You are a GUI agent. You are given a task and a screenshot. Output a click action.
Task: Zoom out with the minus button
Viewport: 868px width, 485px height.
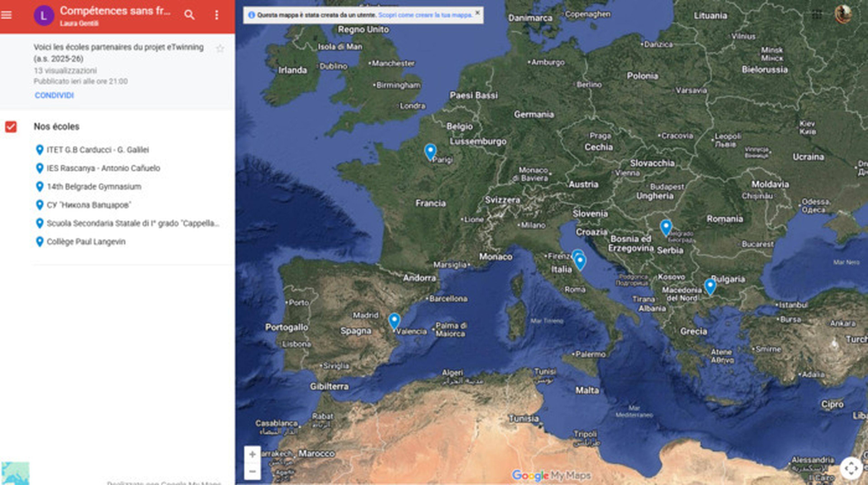(x=252, y=471)
